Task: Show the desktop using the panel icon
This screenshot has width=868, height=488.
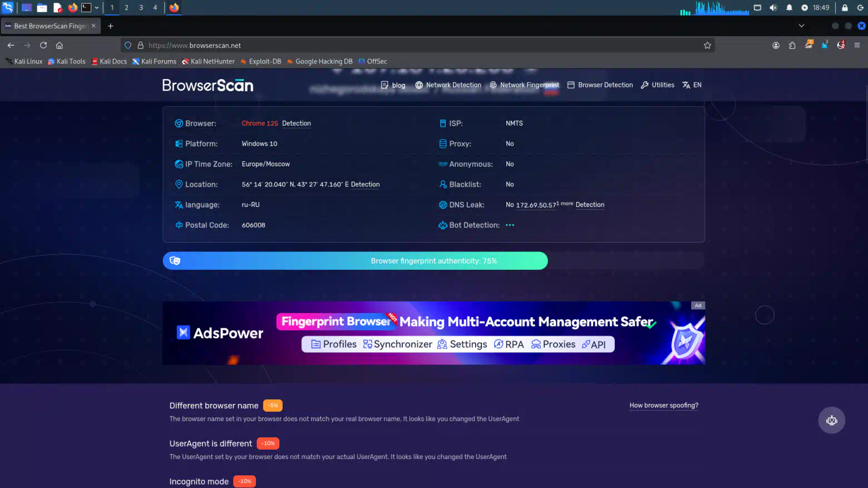Action: (26, 7)
